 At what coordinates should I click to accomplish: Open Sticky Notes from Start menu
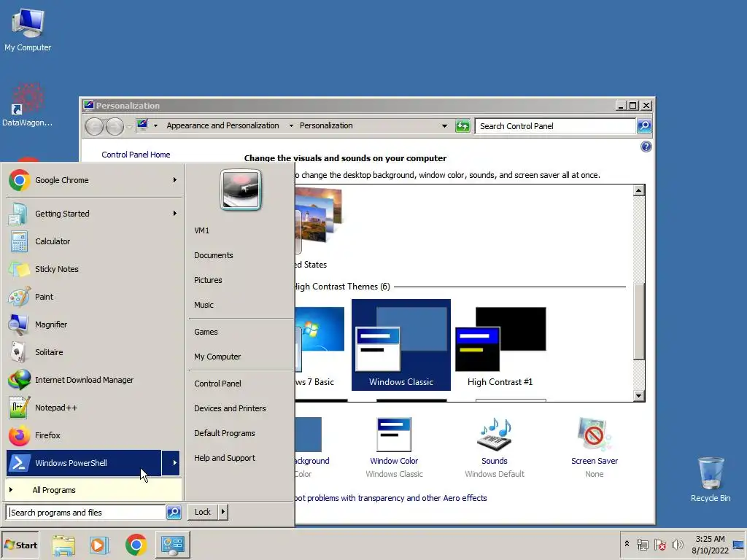pos(93,269)
